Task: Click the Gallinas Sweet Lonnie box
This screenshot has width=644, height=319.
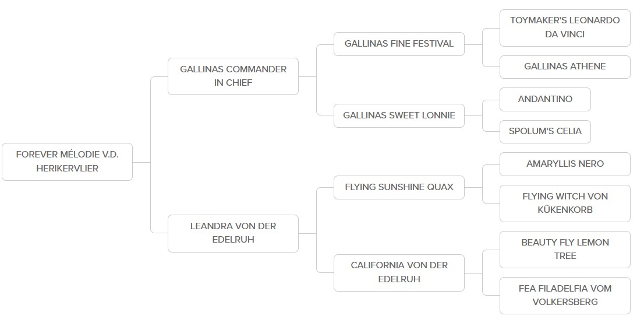Action: (399, 115)
